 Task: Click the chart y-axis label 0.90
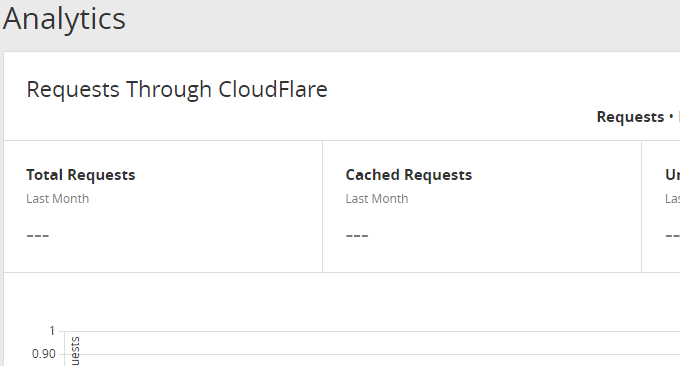click(x=44, y=354)
